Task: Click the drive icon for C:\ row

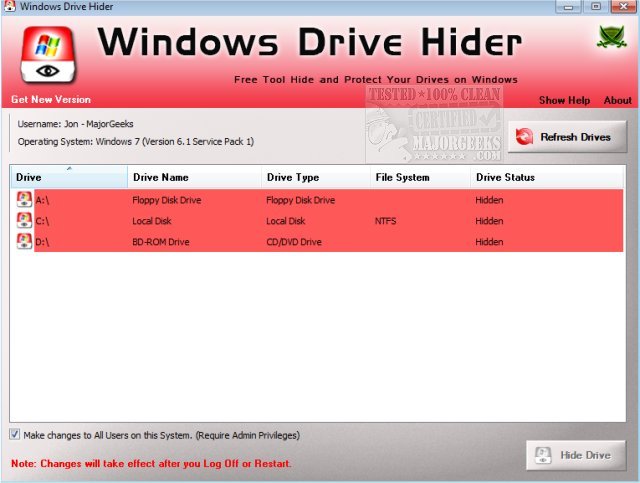Action: pyautogui.click(x=24, y=220)
